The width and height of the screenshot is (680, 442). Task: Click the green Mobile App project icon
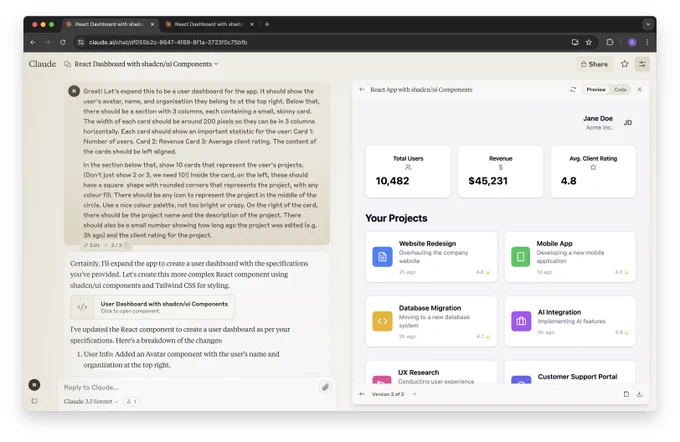click(x=520, y=257)
